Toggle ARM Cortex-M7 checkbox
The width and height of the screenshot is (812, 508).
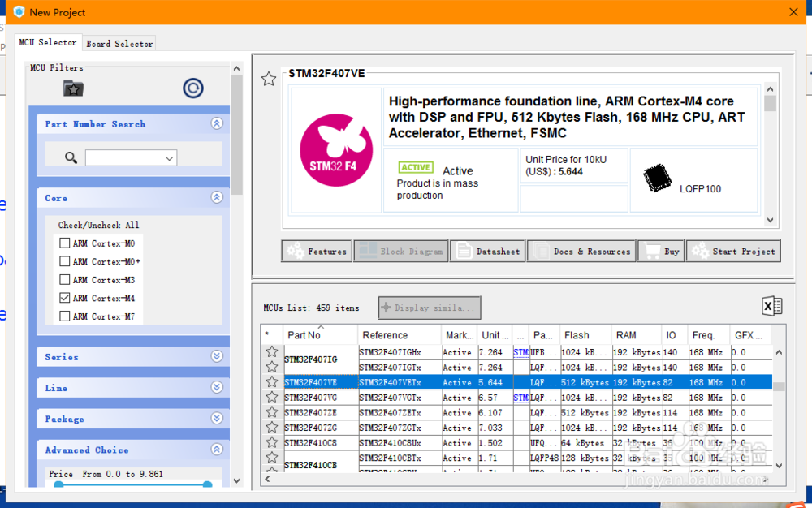pyautogui.click(x=65, y=316)
